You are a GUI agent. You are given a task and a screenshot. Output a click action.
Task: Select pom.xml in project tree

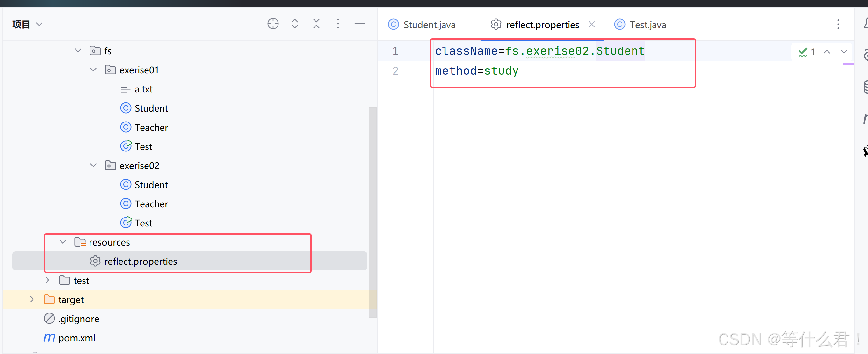[x=76, y=338]
